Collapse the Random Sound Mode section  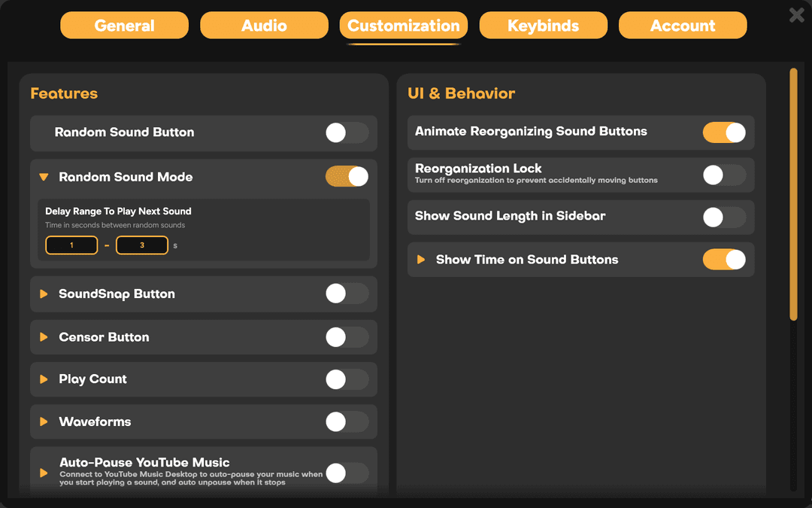click(44, 177)
